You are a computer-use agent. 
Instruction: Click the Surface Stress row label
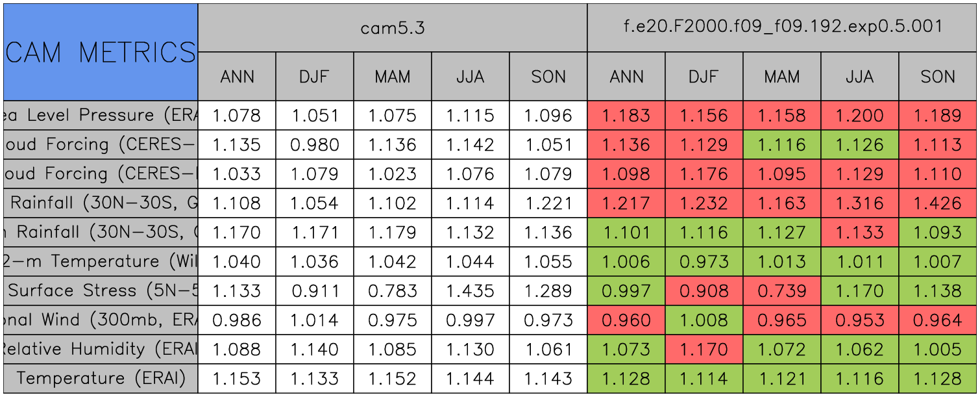(x=101, y=290)
